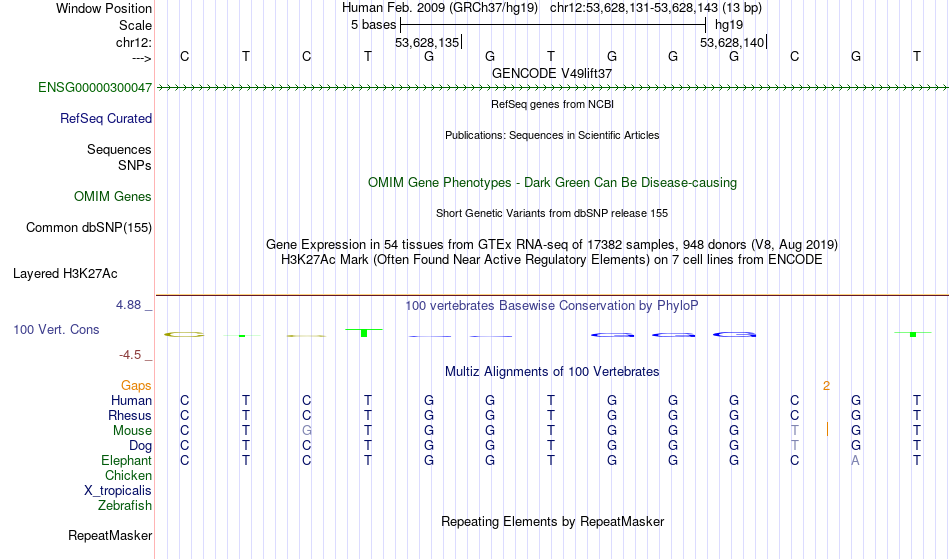The image size is (950, 559).
Task: Click the tall green PhyloP conservation bar
Action: (364, 333)
